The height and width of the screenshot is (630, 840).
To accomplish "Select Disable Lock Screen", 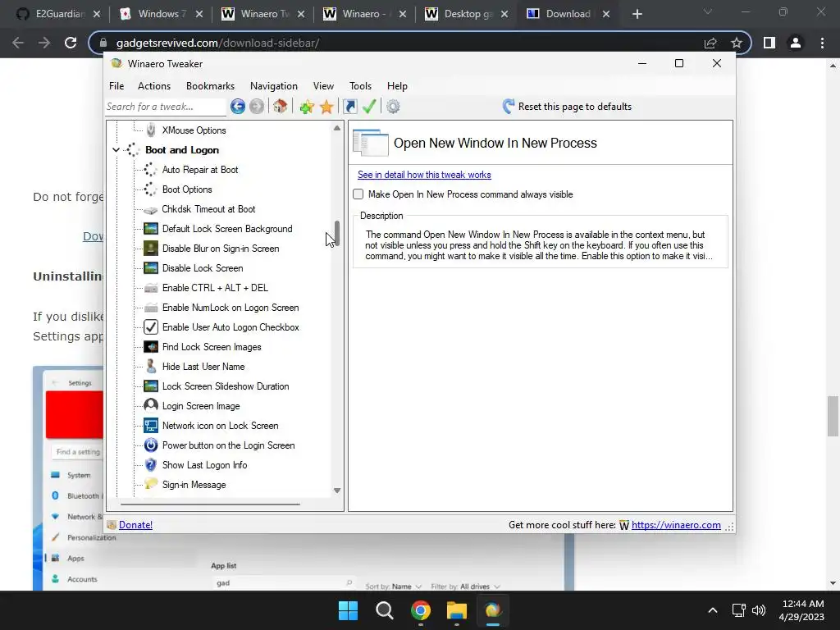I will (203, 268).
